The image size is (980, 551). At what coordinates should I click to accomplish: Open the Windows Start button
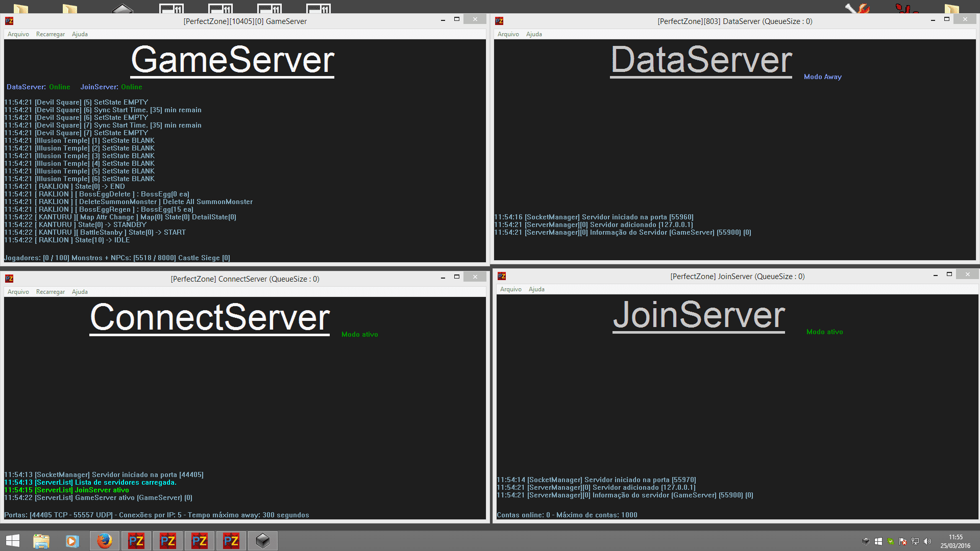coord(13,541)
